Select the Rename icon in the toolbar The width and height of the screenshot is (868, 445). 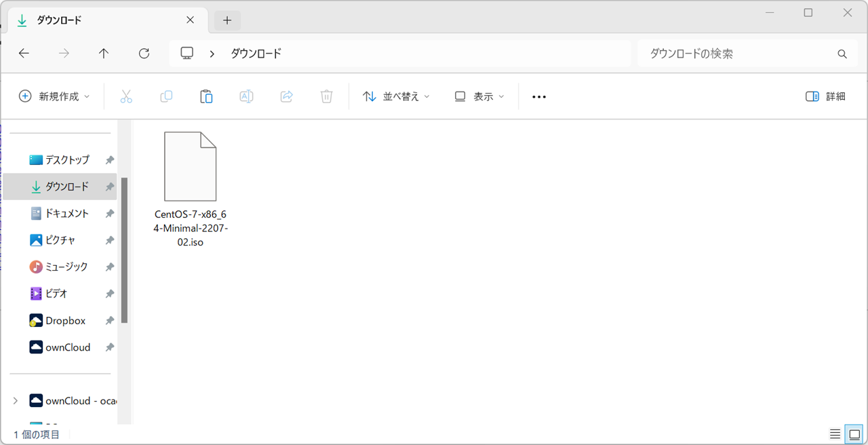(246, 96)
